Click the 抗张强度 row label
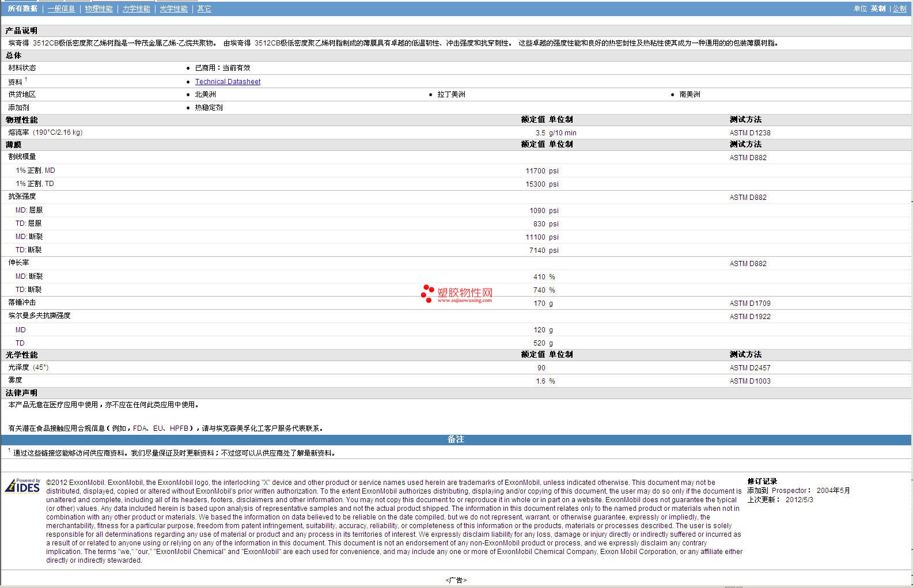Screen dimensions: 913x588 pos(22,196)
